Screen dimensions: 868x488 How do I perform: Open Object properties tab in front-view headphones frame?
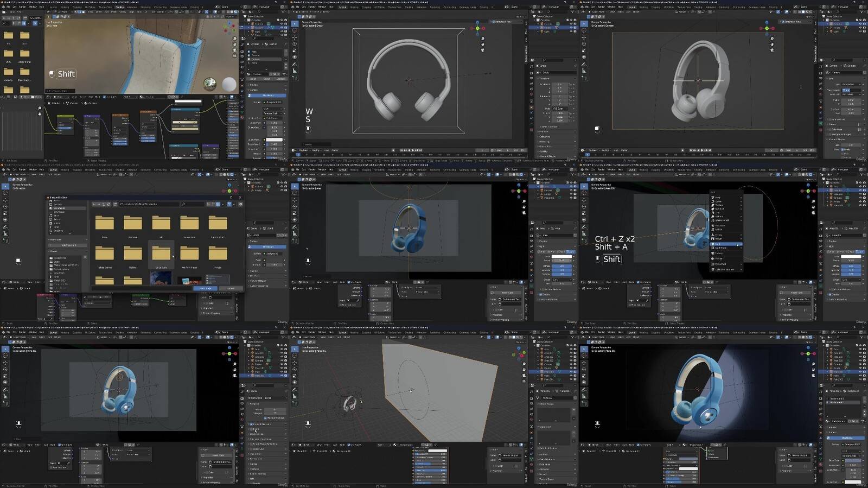pos(532,108)
